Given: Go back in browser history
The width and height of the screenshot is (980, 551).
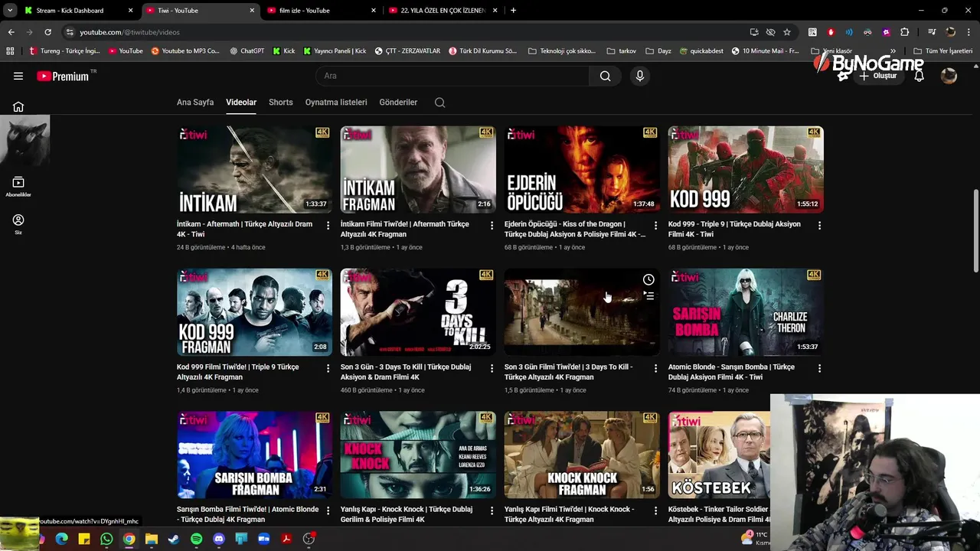Looking at the screenshot, I should point(11,32).
